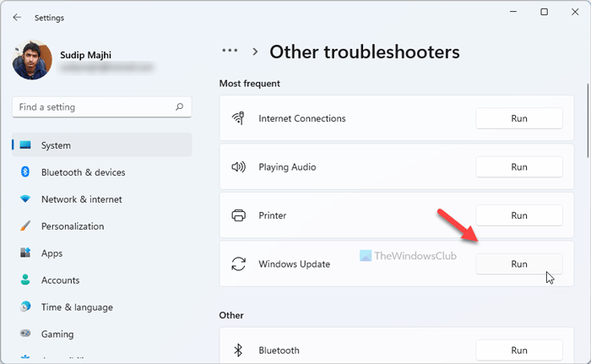Viewport: 591px width, 364px height.
Task: Run the Windows Update troubleshooter
Action: pyautogui.click(x=518, y=264)
